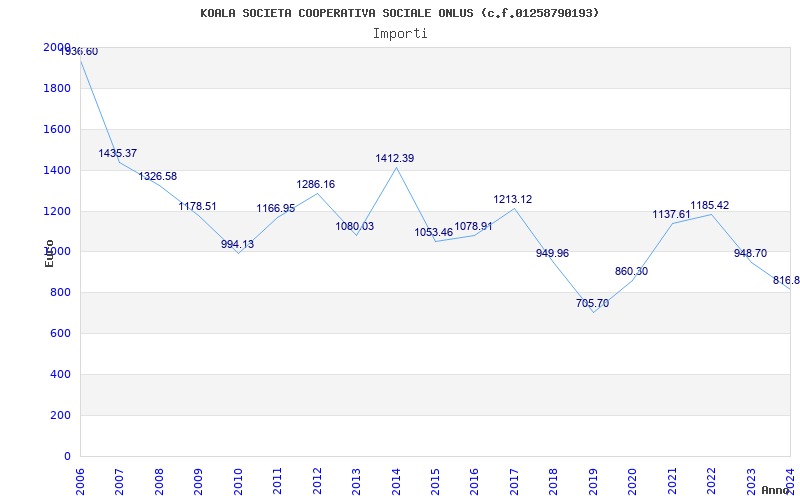Click the x-axis year 2022

pos(711,482)
